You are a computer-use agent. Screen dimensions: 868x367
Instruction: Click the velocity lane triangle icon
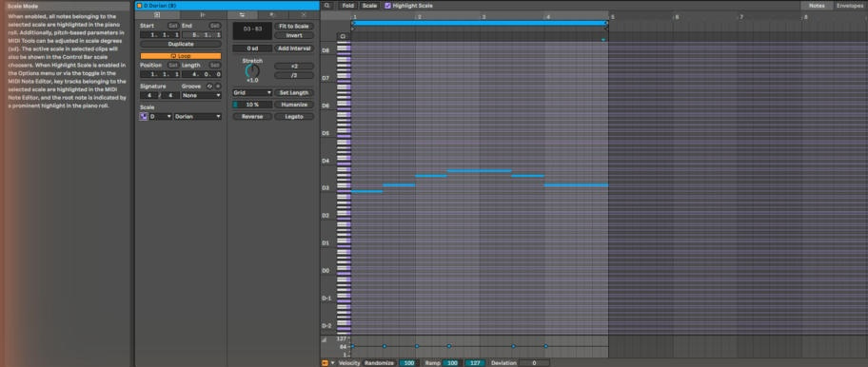coord(325,339)
